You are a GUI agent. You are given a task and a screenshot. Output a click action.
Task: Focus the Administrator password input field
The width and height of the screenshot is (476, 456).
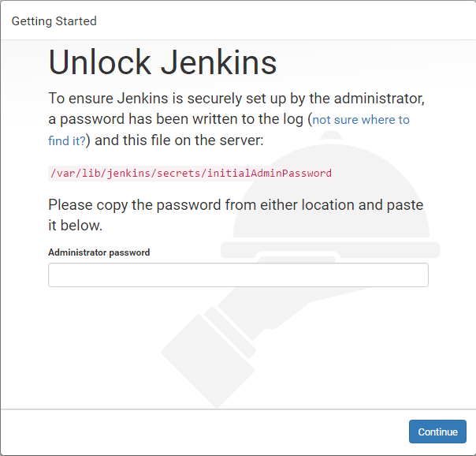coord(238,275)
